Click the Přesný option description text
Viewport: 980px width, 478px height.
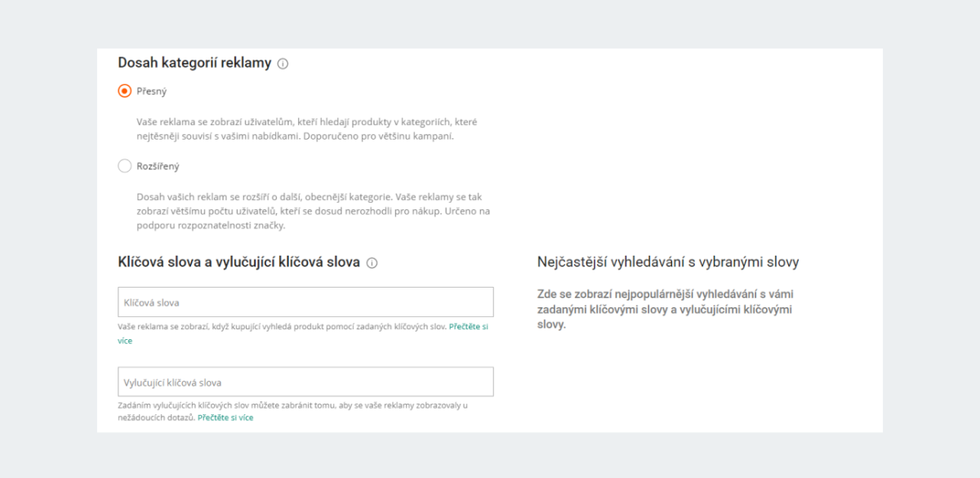click(x=306, y=129)
